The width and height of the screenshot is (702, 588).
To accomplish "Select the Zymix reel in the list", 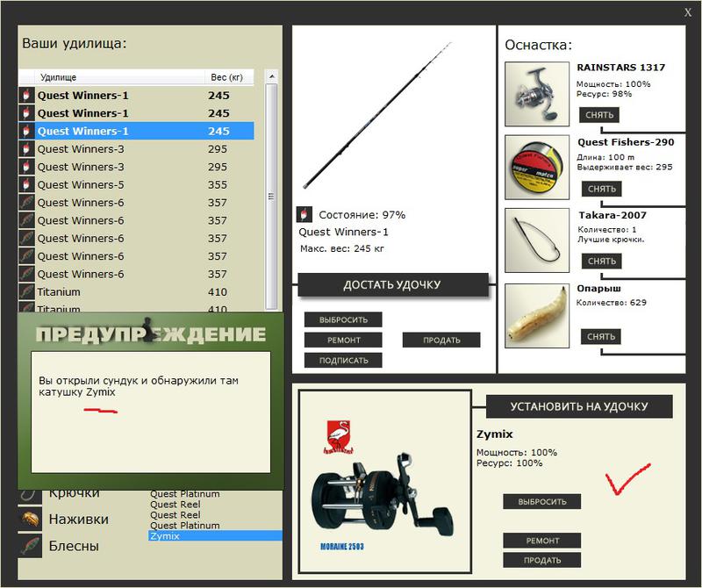I will [x=215, y=536].
